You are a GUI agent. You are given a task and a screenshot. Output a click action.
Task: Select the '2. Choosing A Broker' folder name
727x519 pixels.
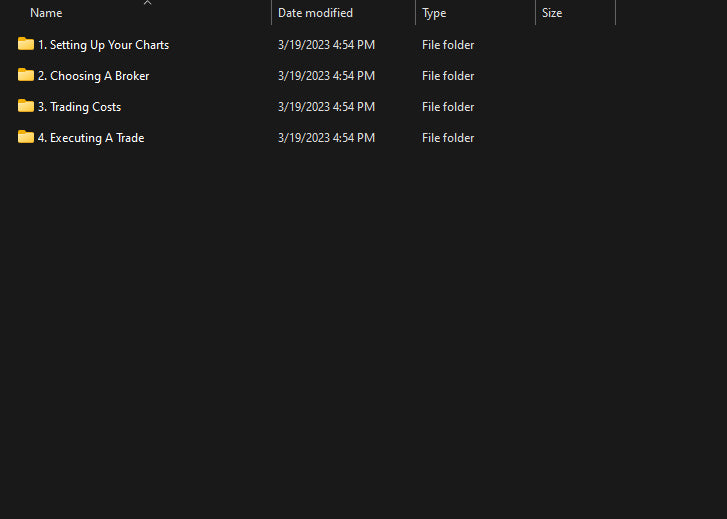tap(93, 76)
